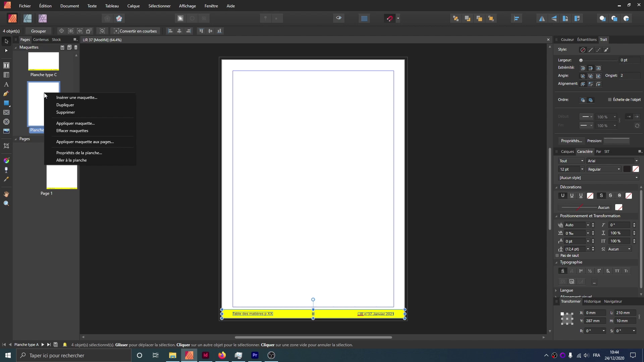644x362 pixels.
Task: Choose Dupliquer from the context menu
Action: point(65,105)
